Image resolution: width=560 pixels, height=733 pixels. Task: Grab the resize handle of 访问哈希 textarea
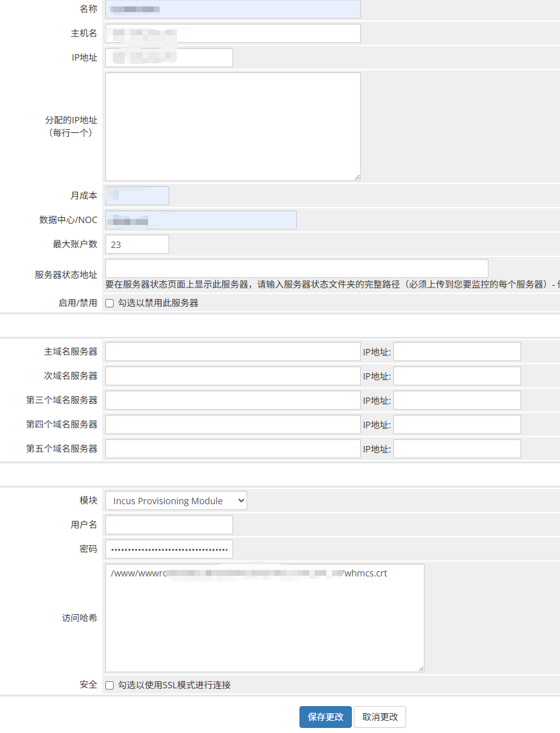pyautogui.click(x=421, y=669)
